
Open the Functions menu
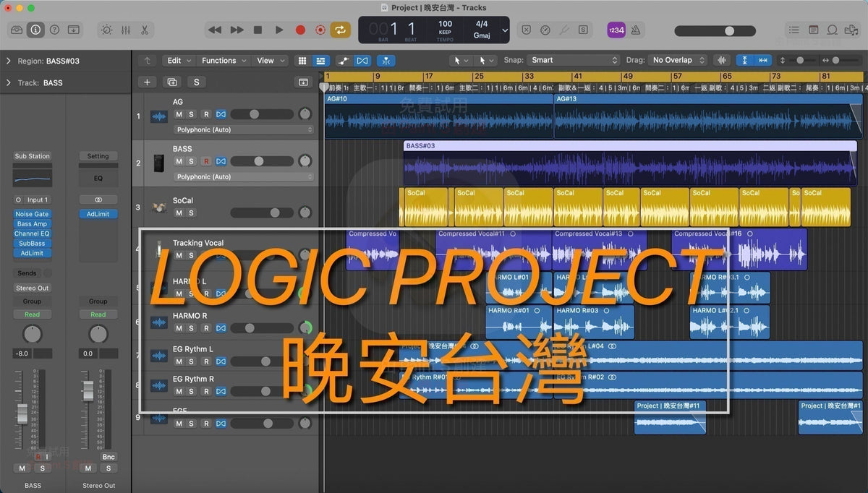(x=224, y=61)
